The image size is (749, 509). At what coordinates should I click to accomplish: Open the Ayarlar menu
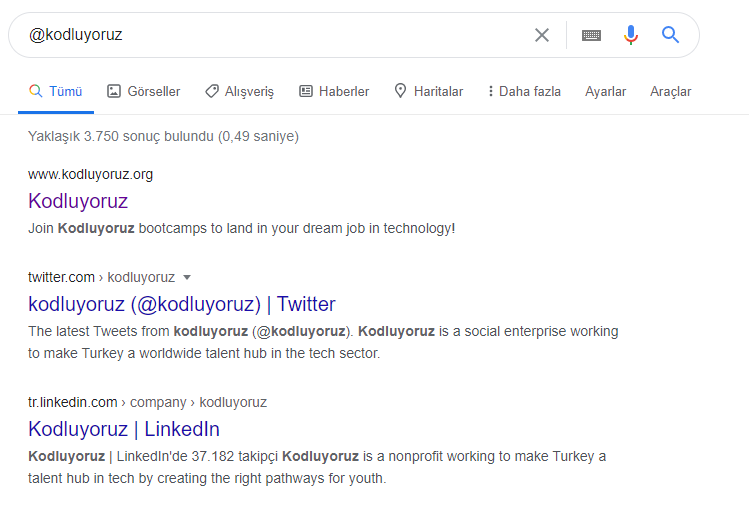pos(605,91)
